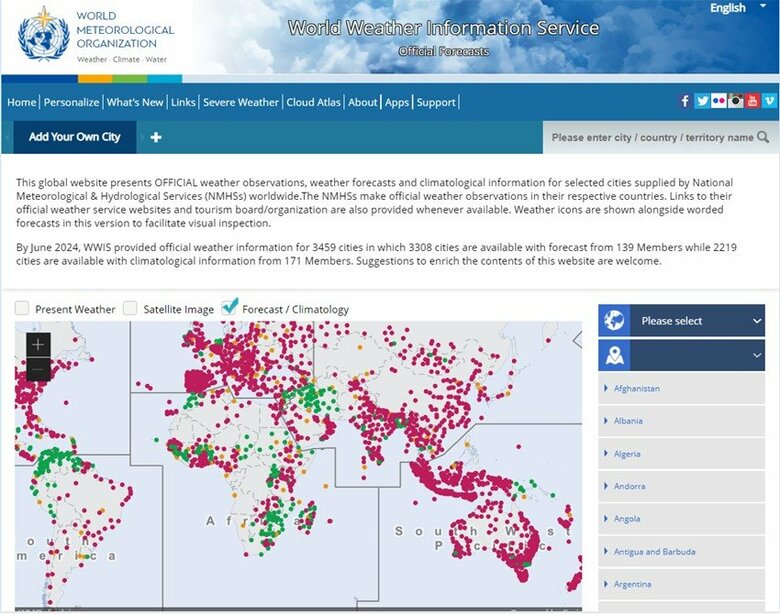Open the Flickr social icon
The image size is (780, 614).
coord(719,101)
